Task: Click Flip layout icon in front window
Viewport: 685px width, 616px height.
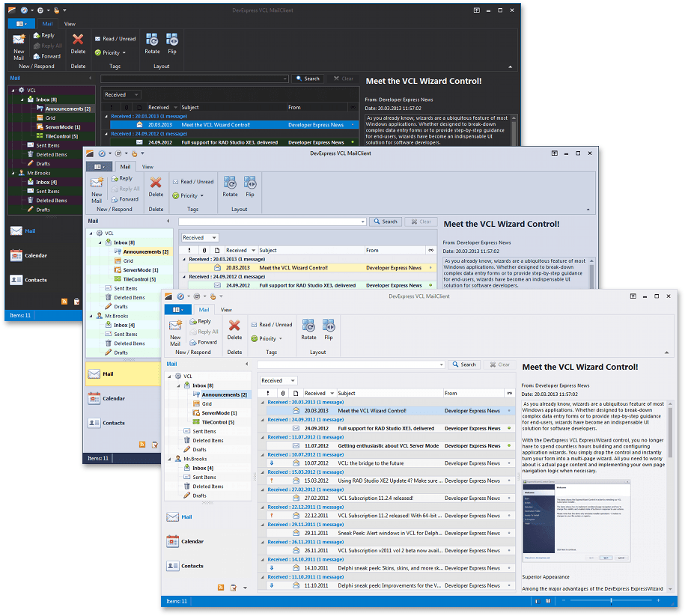Action: coord(329,326)
